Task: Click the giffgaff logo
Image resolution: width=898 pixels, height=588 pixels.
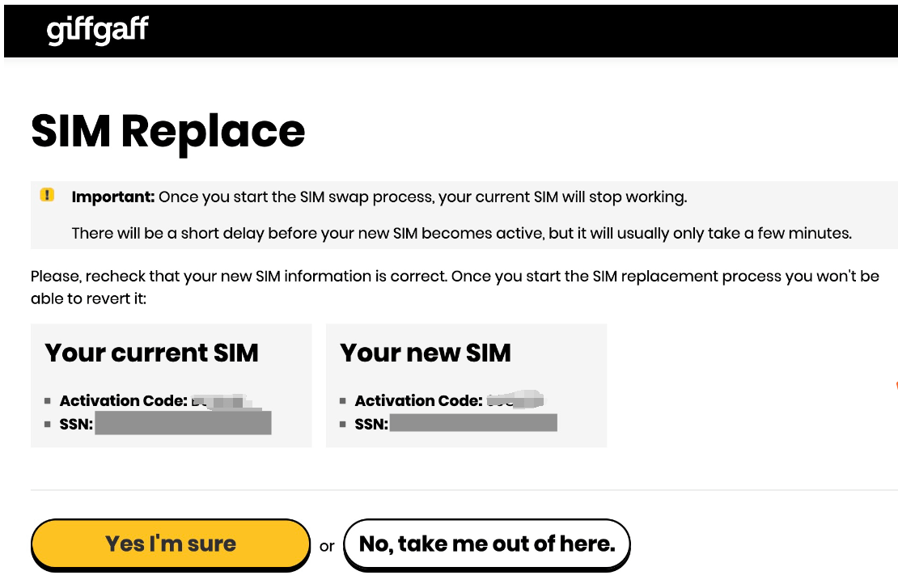Action: click(98, 30)
